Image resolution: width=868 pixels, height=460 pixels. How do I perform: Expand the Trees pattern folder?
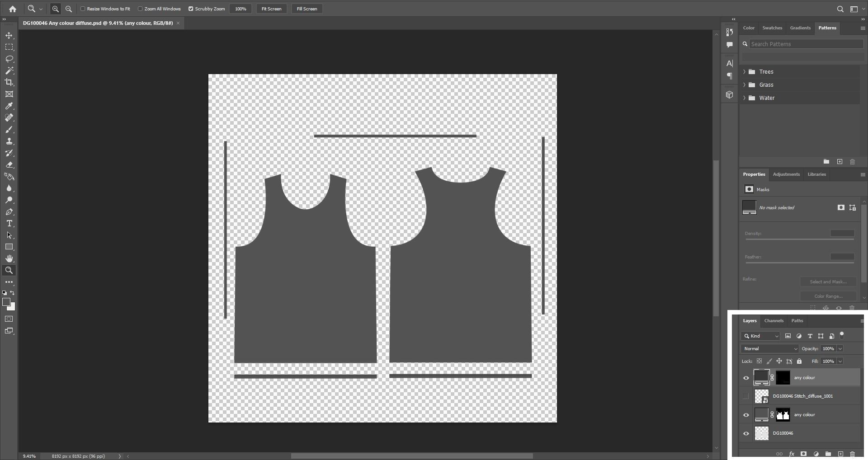pyautogui.click(x=744, y=72)
